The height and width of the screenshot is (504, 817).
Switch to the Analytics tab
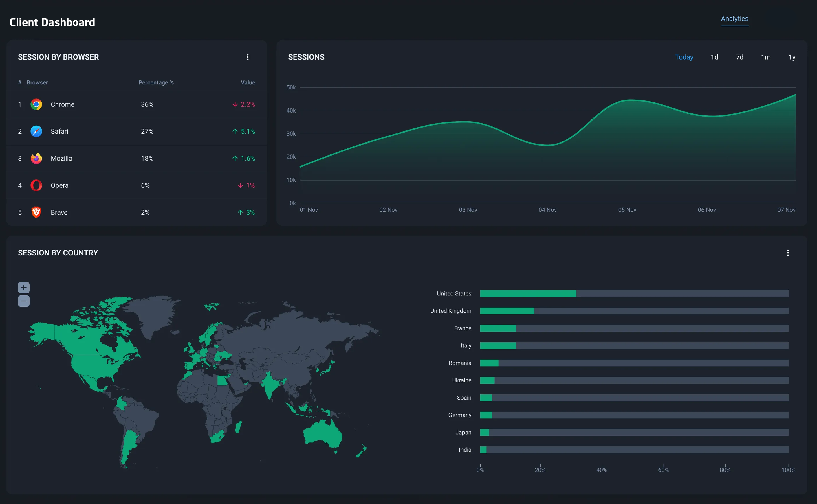tap(734, 19)
